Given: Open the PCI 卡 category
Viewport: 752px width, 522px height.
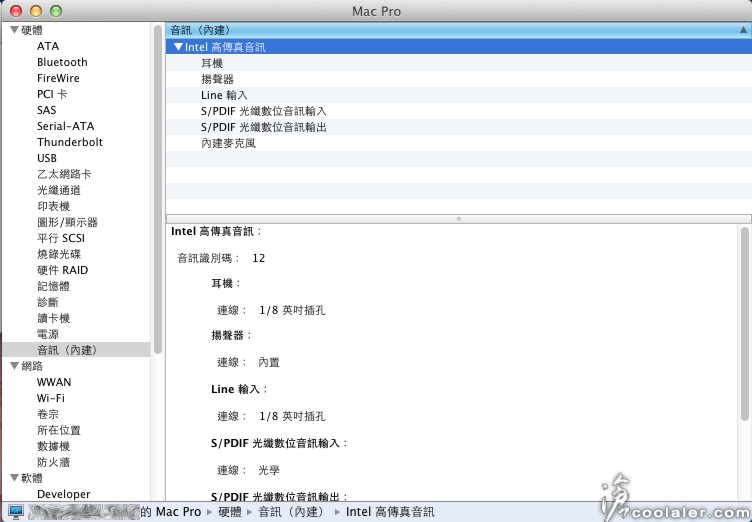Looking at the screenshot, I should [x=52, y=94].
